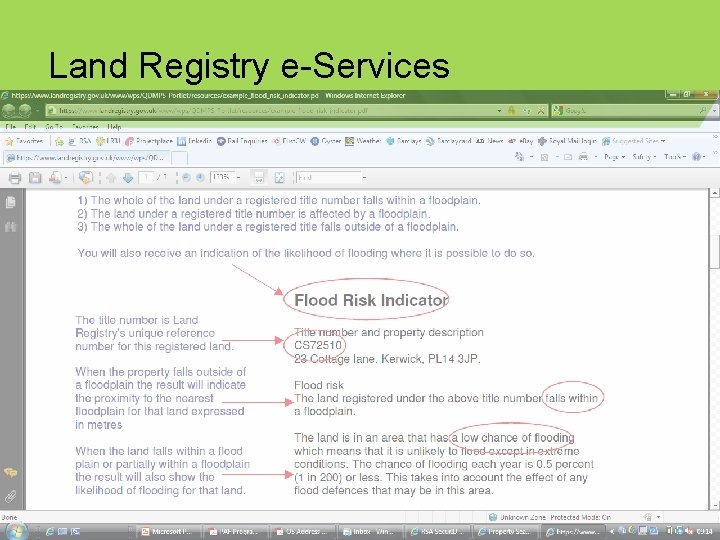Open the search provider dropdown arrow

[714, 110]
